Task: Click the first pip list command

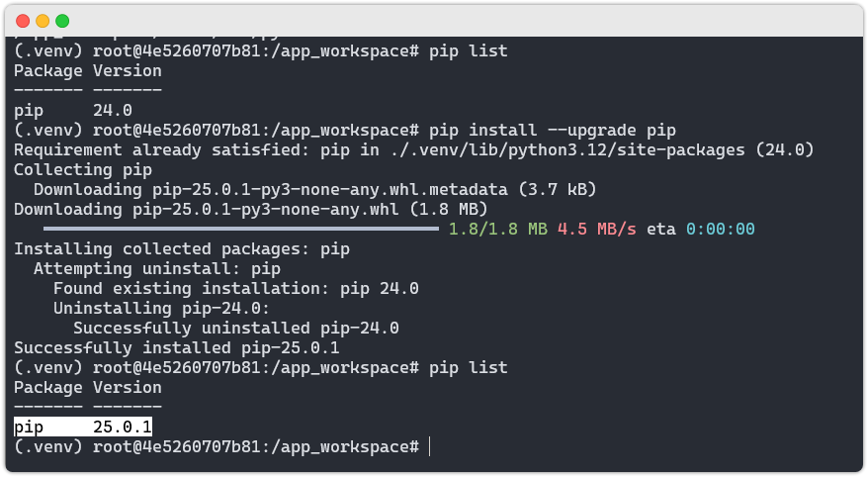Action: [x=469, y=51]
